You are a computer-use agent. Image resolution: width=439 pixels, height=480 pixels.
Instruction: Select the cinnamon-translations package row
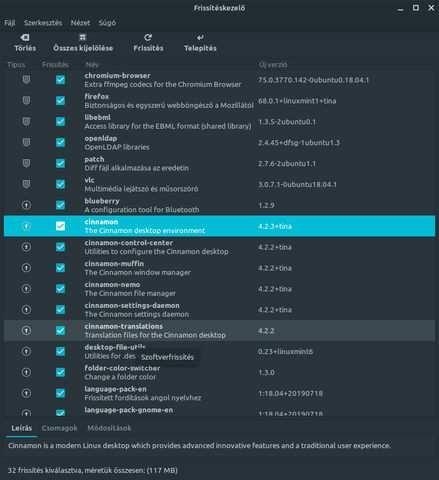pos(219,331)
